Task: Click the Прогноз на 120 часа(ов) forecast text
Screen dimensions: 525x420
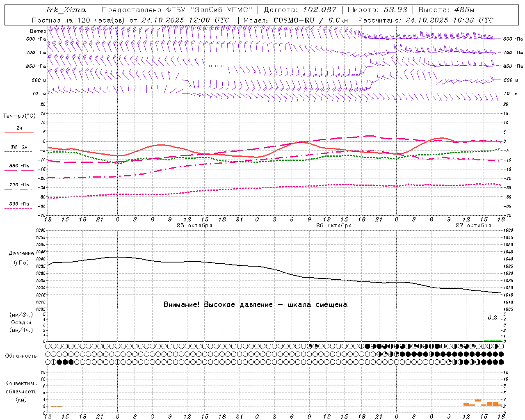Action: (79, 20)
